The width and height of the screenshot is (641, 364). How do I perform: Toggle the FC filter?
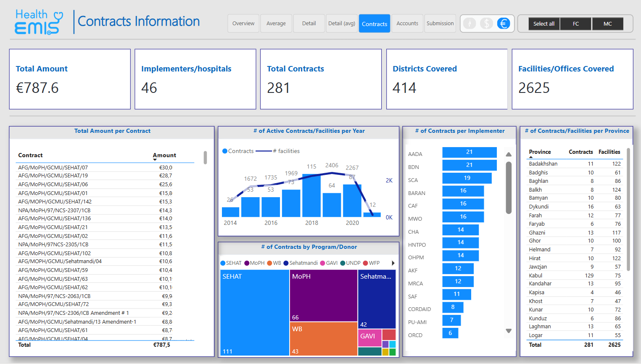(x=575, y=24)
